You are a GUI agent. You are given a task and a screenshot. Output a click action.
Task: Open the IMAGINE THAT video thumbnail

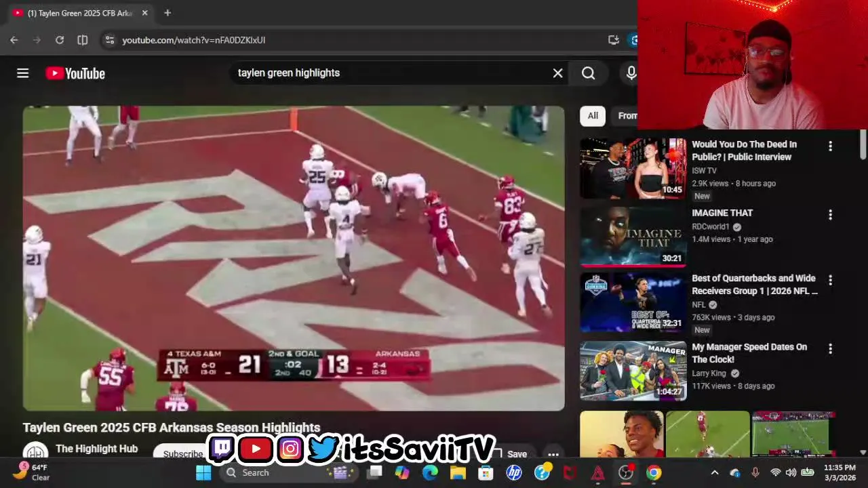pyautogui.click(x=633, y=237)
